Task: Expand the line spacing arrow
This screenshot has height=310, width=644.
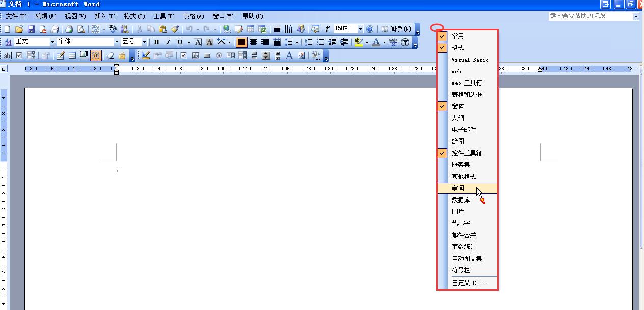Action: pos(297,42)
